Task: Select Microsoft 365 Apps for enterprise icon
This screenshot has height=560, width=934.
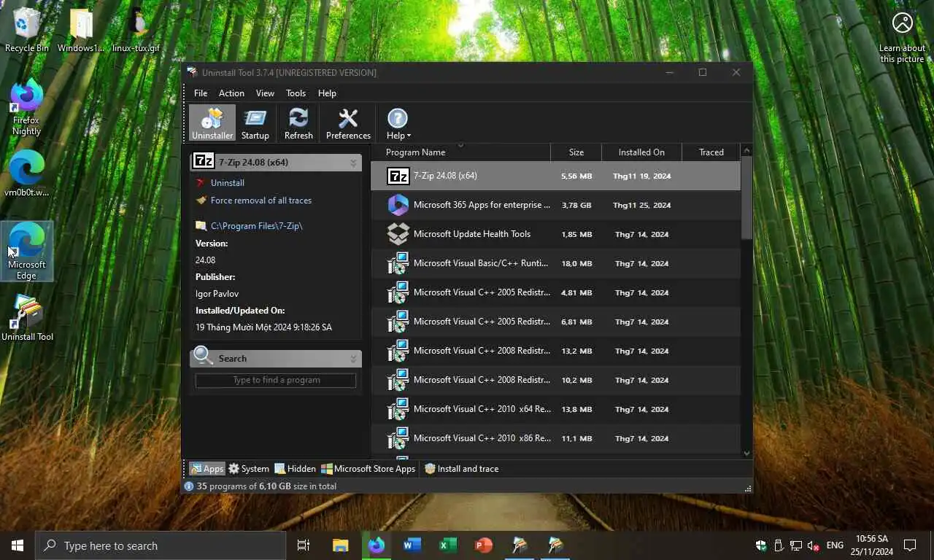Action: coord(398,205)
